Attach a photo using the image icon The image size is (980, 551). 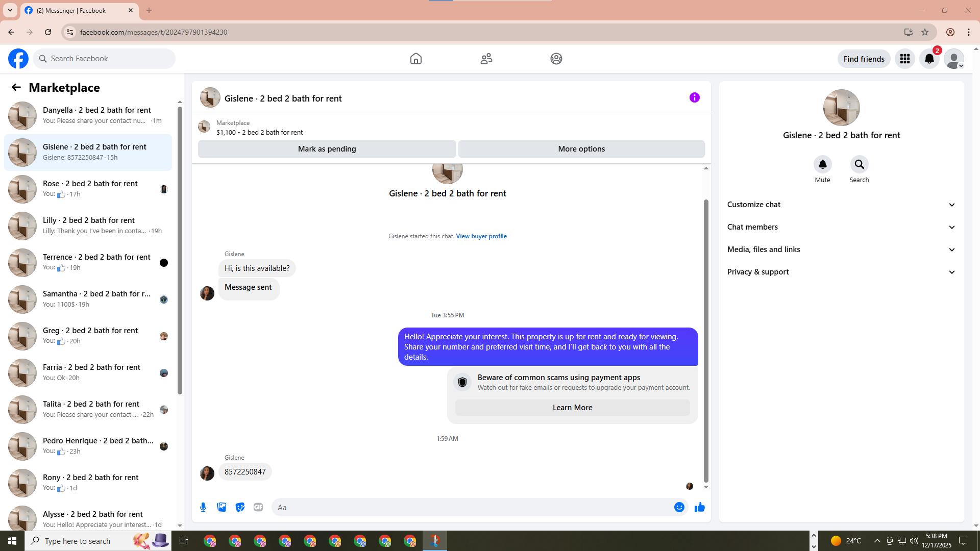pos(222,507)
